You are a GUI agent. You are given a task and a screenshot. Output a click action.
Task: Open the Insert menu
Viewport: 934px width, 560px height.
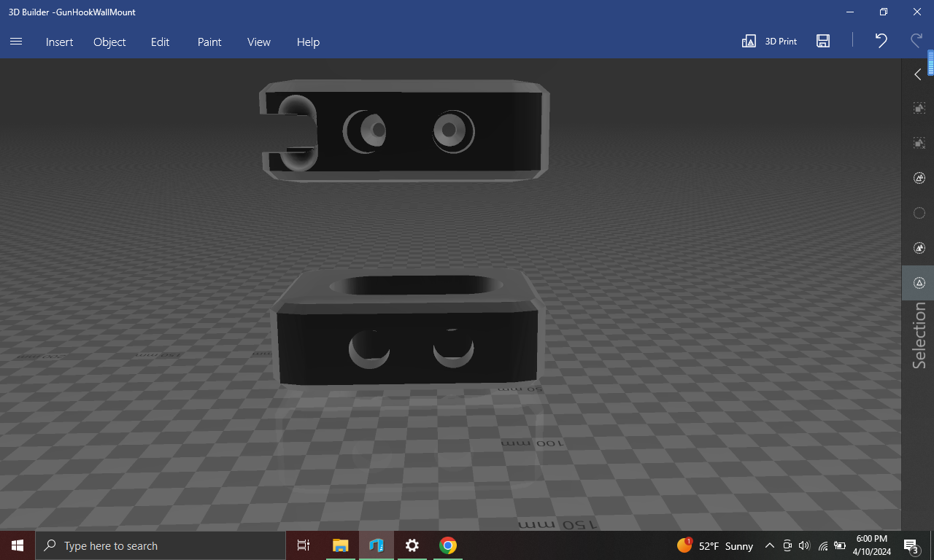coord(59,42)
